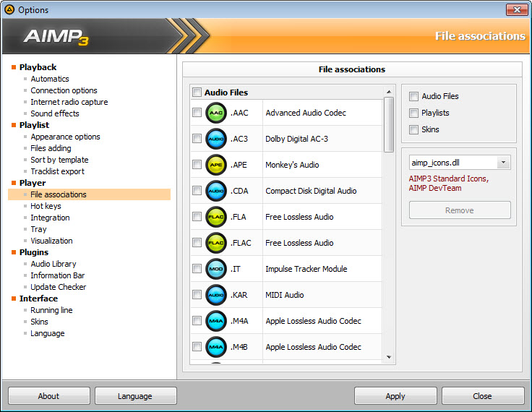Click the About button
The height and width of the screenshot is (412, 532).
click(49, 395)
